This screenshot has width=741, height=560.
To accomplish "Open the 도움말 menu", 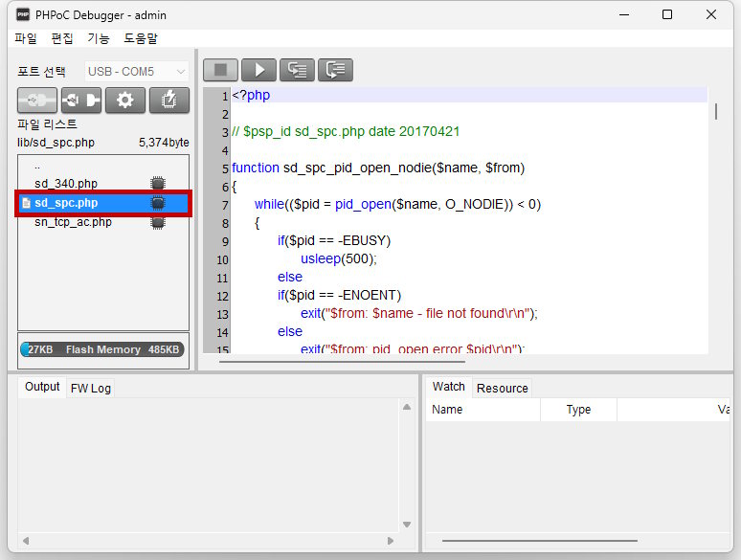I will [141, 38].
